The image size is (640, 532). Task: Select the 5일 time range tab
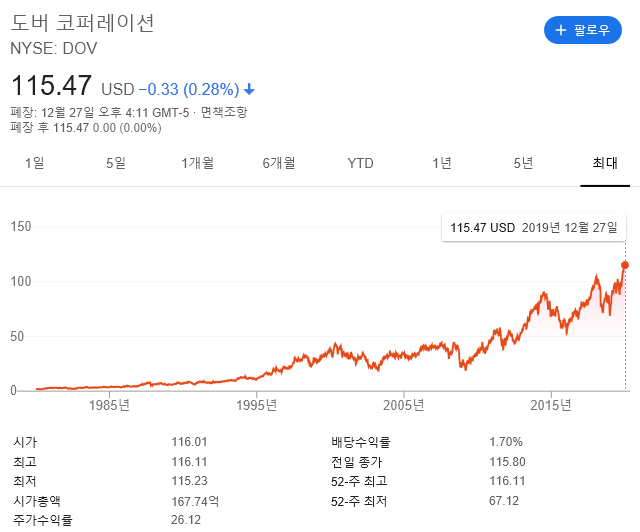[x=116, y=163]
